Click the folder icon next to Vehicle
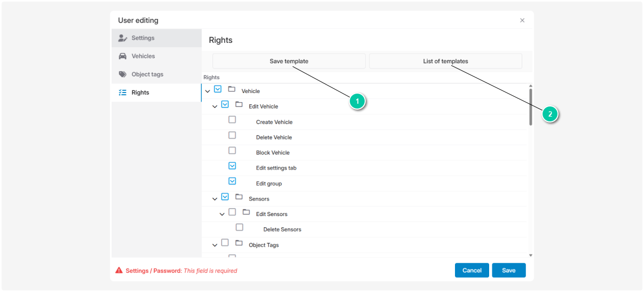644x292 pixels. click(x=232, y=89)
